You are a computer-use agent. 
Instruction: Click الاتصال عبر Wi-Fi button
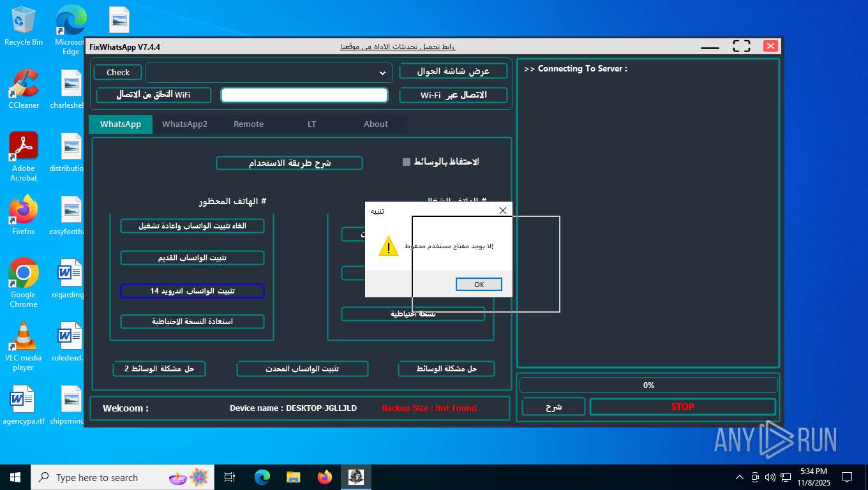pyautogui.click(x=453, y=95)
